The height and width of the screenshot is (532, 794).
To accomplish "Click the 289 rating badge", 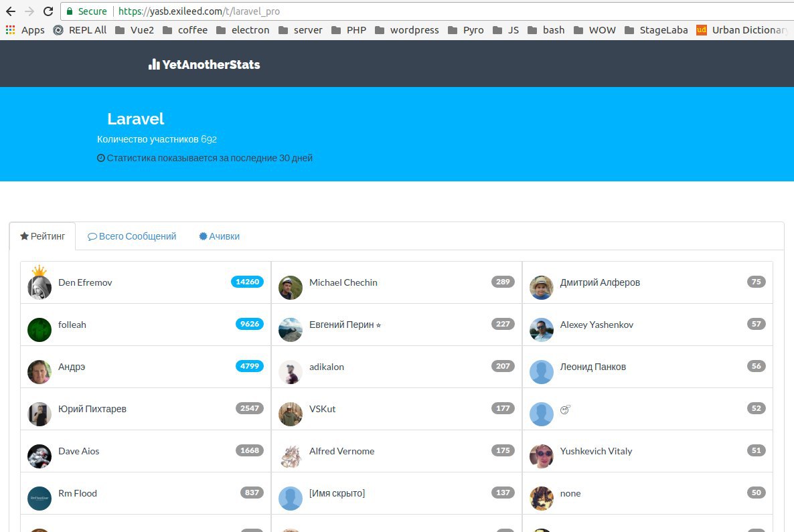I will (x=503, y=282).
